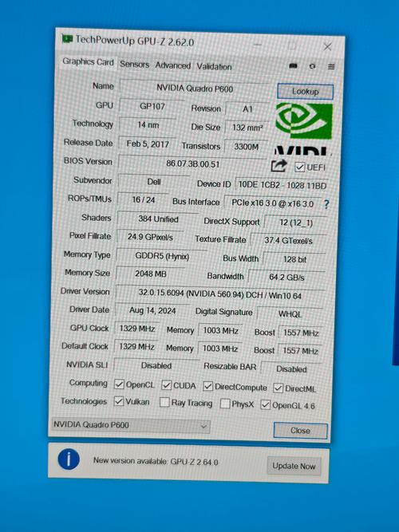This screenshot has height=532, width=399.
Task: Toggle the OpenCL checkbox
Action: pos(119,384)
